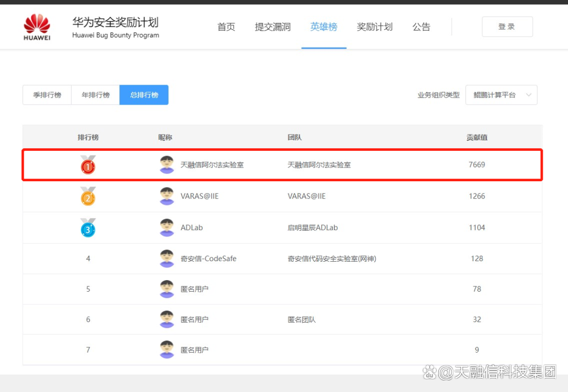Open the 公告 announcements page

pyautogui.click(x=421, y=27)
